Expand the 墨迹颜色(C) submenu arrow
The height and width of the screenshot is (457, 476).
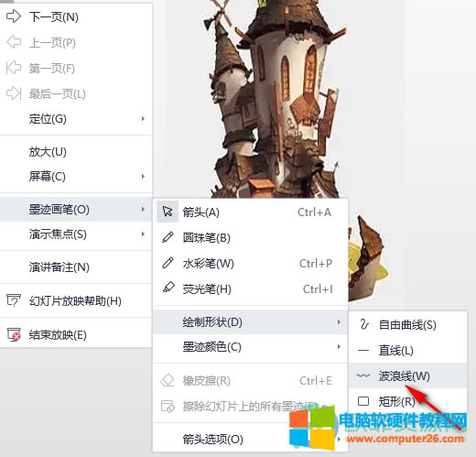coord(339,346)
